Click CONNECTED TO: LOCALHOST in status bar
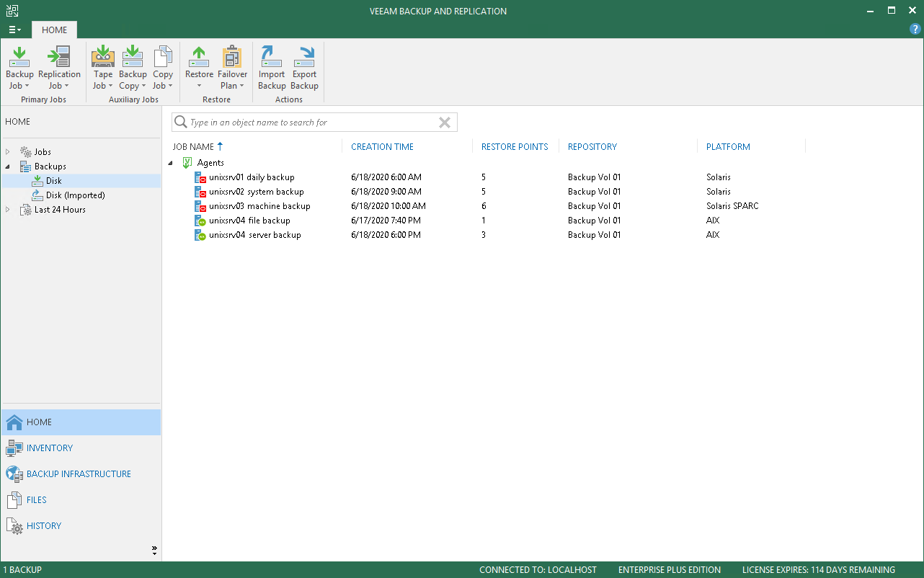Image resolution: width=924 pixels, height=578 pixels. 538,570
